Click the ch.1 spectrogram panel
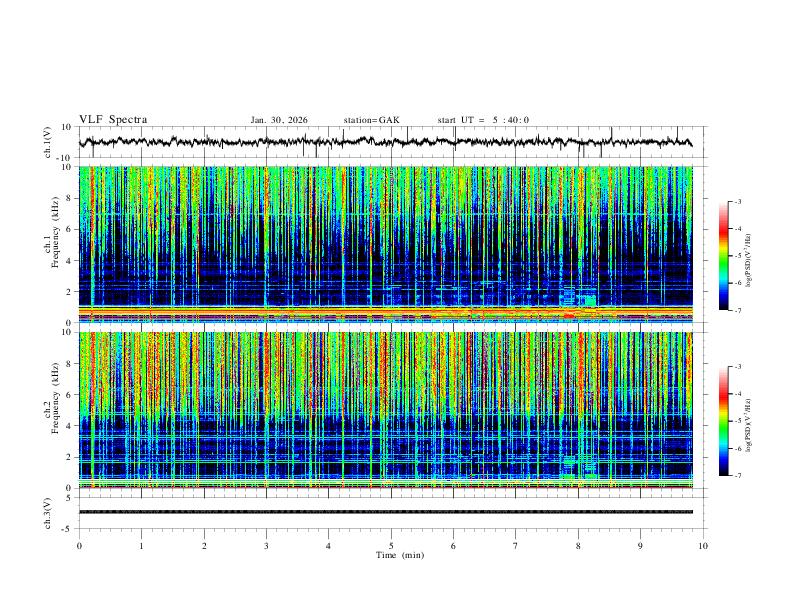This screenshot has height=612, width=792. tap(386, 244)
